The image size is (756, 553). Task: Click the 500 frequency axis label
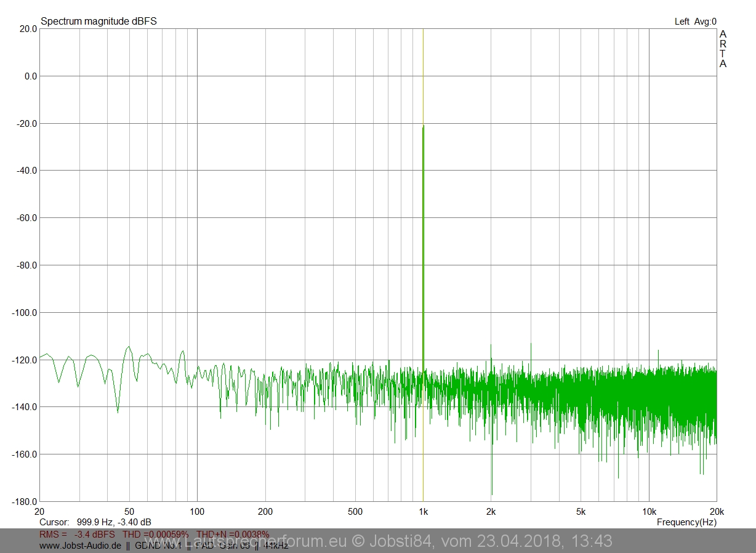pyautogui.click(x=355, y=512)
